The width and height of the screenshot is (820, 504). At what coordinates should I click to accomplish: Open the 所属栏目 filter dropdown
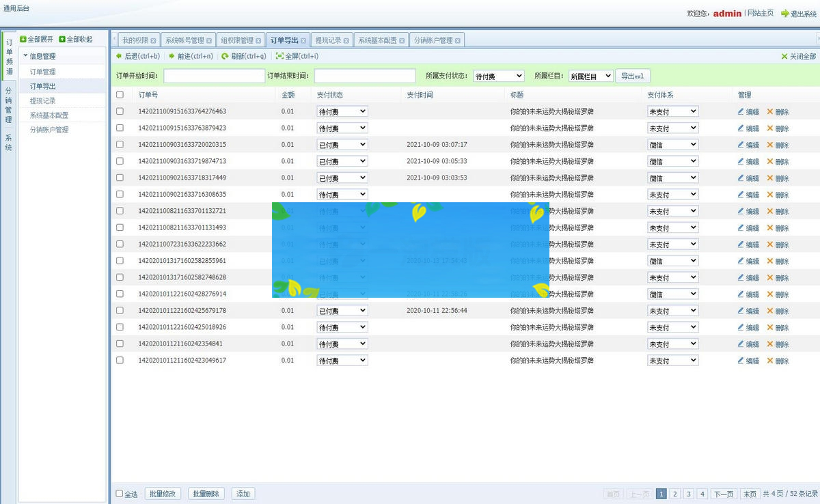590,76
